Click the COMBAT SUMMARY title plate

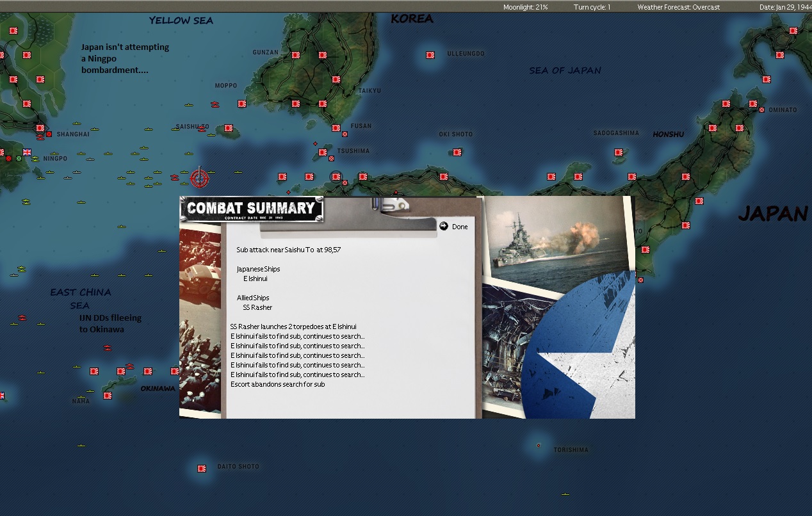tap(251, 209)
